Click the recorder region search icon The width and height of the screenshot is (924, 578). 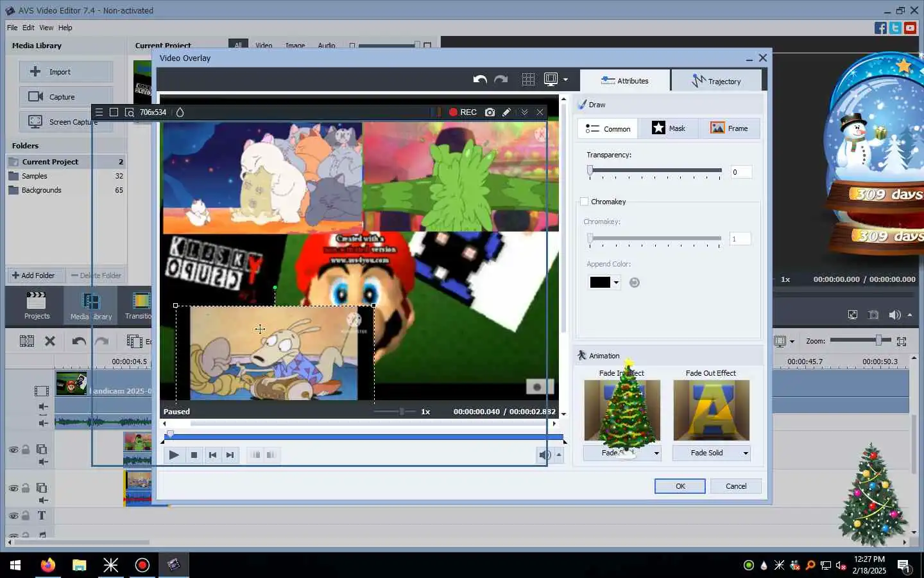tap(129, 112)
